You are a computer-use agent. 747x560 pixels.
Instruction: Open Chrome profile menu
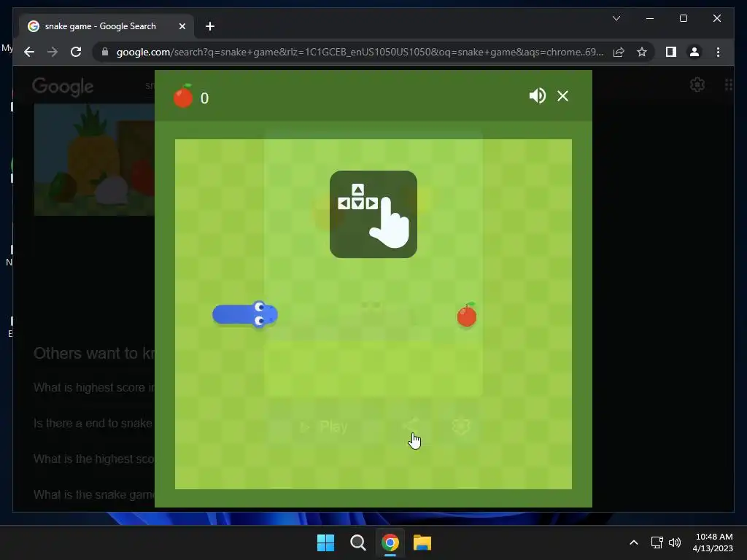694,52
